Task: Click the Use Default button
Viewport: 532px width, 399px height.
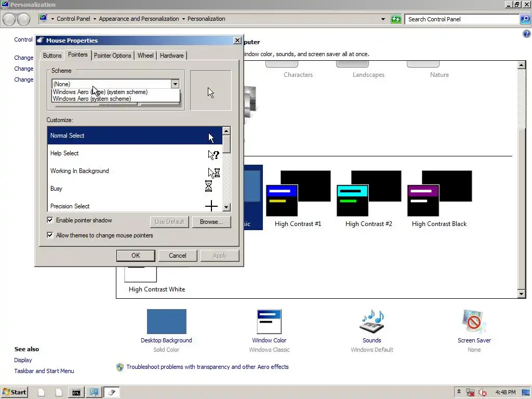Action: [169, 222]
